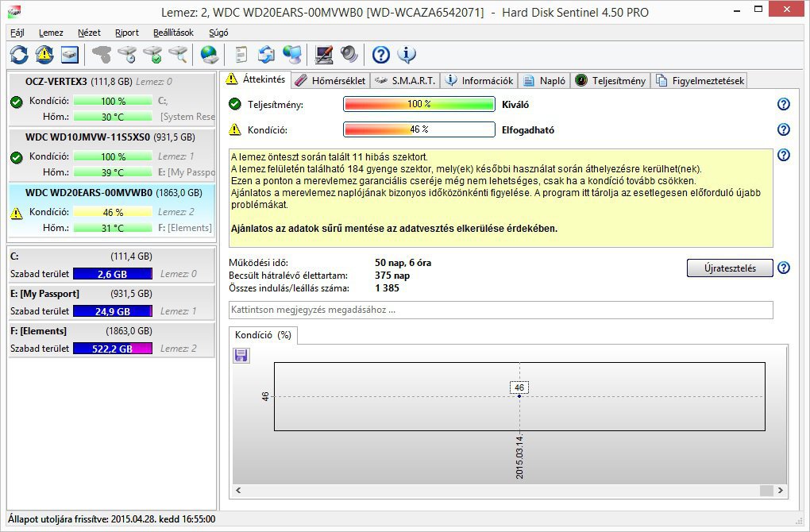Click the gray stethoscope-like toolbar icon

(x=102, y=54)
